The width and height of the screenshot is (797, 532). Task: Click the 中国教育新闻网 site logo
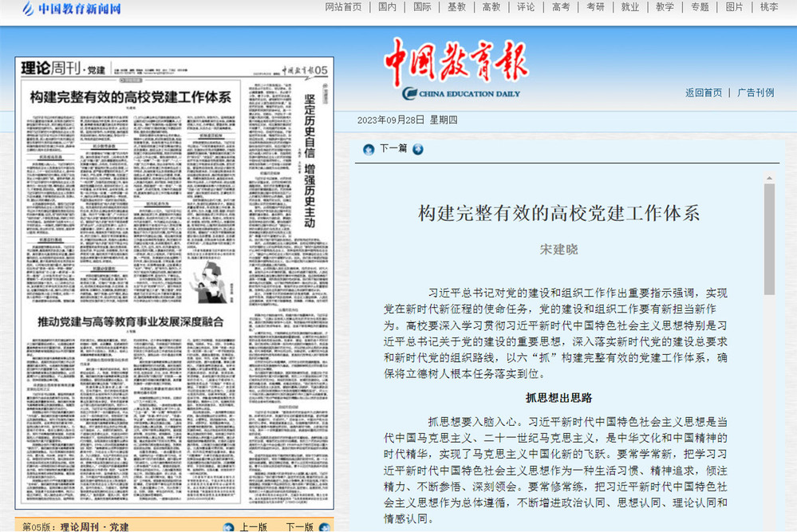72,10
